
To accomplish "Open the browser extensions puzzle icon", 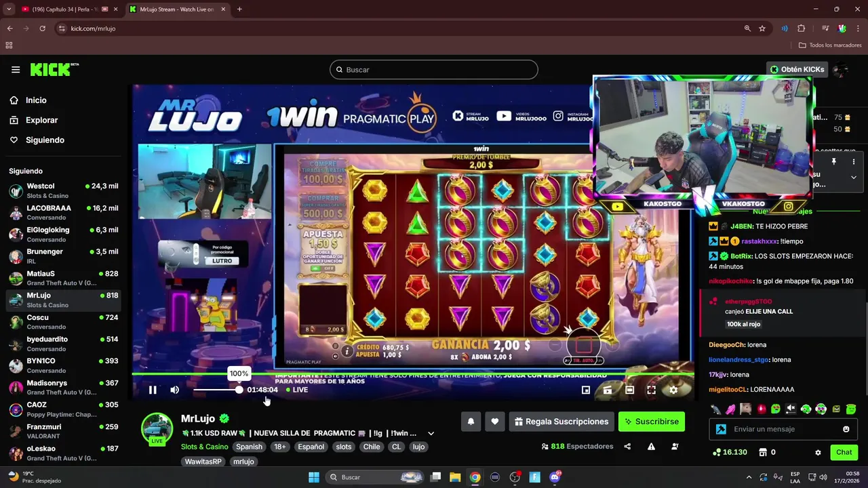I will coord(802,28).
